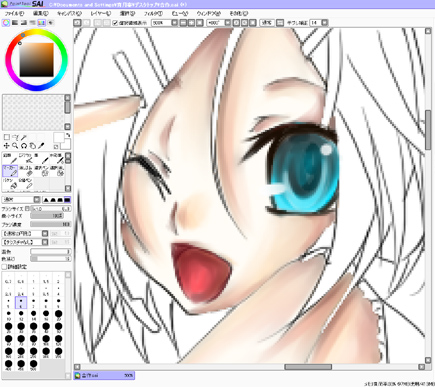Open the brush texture dropdown
The image size is (435, 388).
tap(25, 242)
